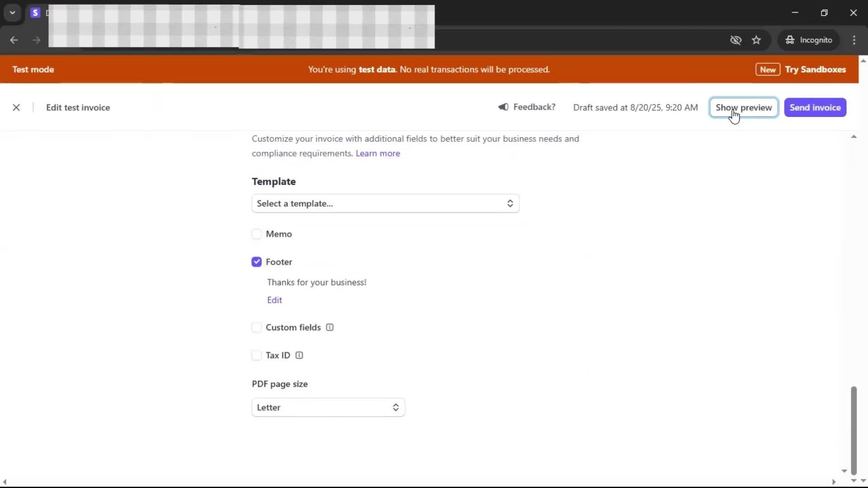Uncheck the Footer checkbox
Screen dimensions: 868x488
(x=257, y=262)
